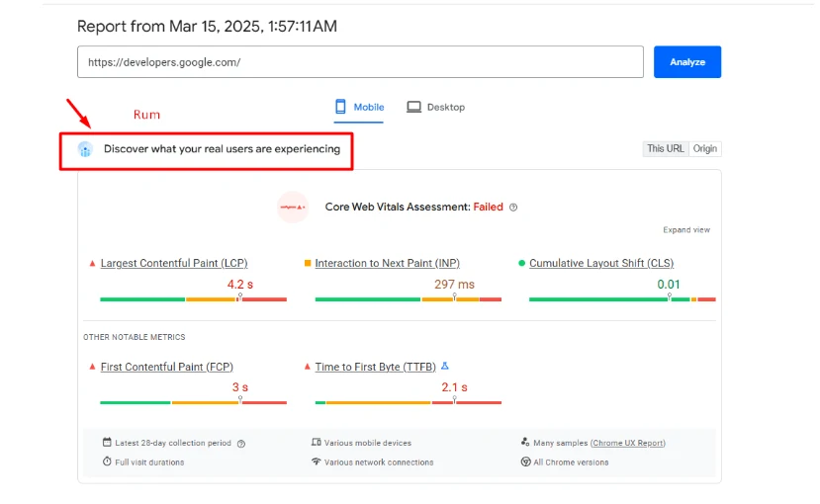Screen dimensions: 820x504
Task: Click the report date heading text
Action: click(207, 26)
